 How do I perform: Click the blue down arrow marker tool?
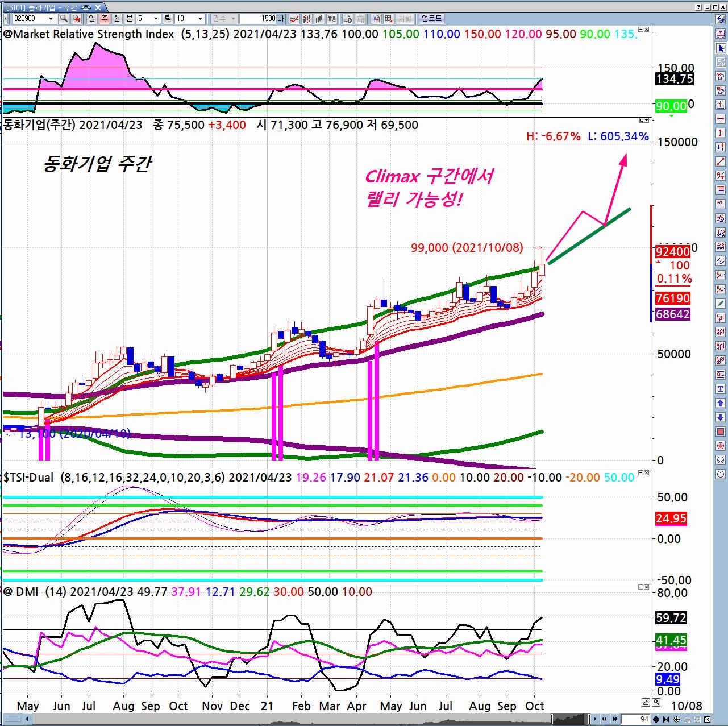(x=721, y=417)
